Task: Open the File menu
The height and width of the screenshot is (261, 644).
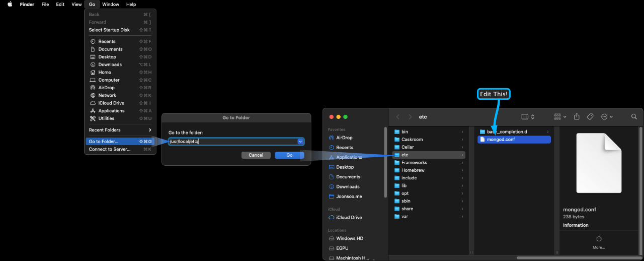Action: point(45,4)
